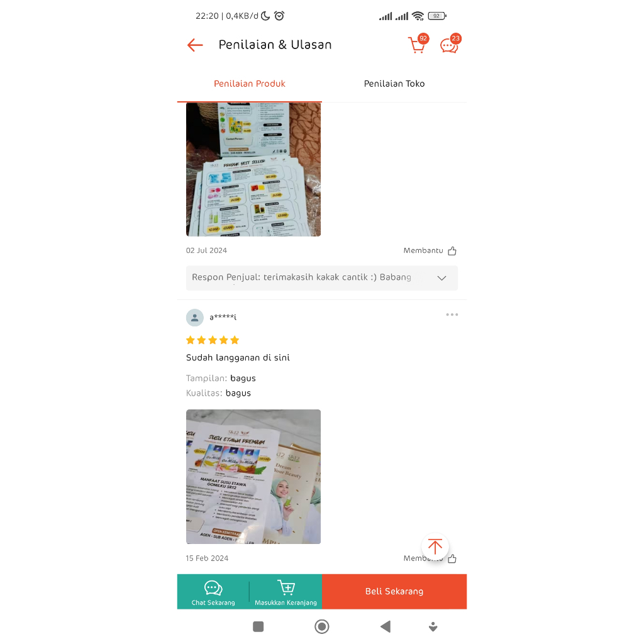The height and width of the screenshot is (644, 644).
Task: Open the price list brochure review photo
Action: point(253,169)
